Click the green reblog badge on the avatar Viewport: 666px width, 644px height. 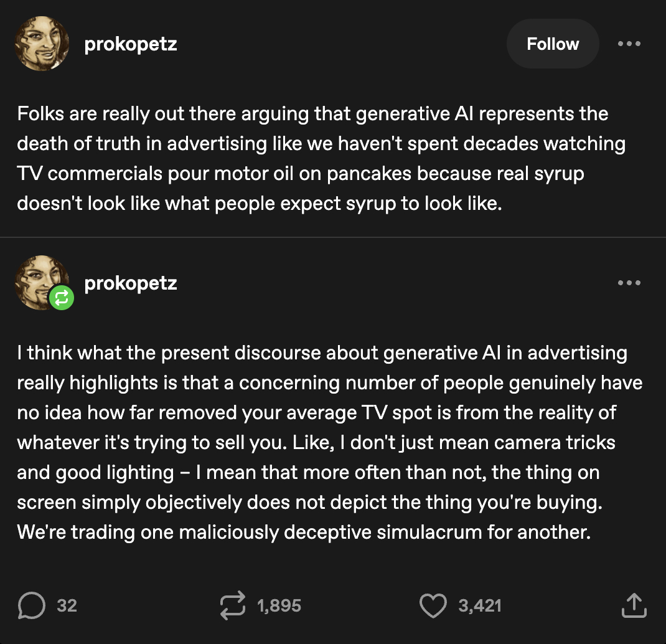(61, 298)
